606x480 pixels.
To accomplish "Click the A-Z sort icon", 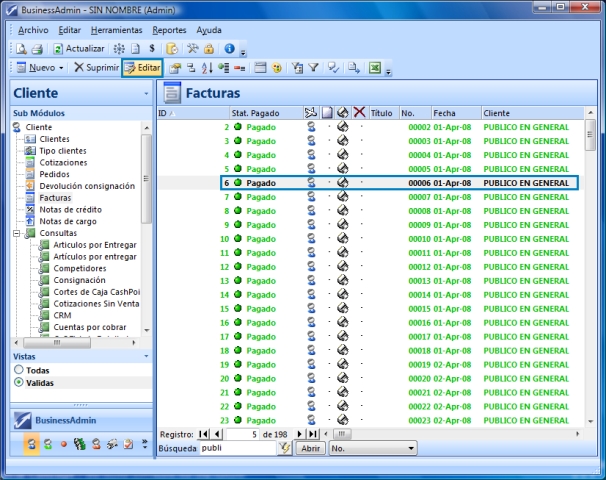I will coord(207,68).
